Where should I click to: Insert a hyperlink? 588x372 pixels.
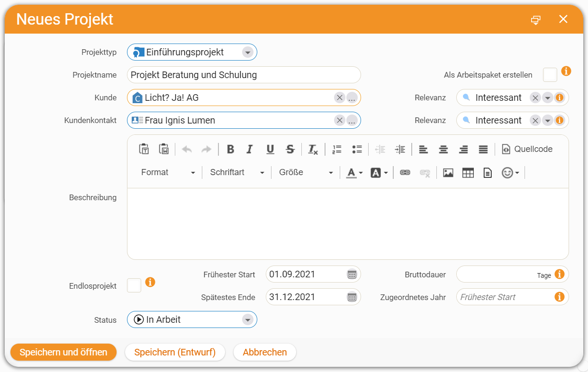tap(405, 173)
